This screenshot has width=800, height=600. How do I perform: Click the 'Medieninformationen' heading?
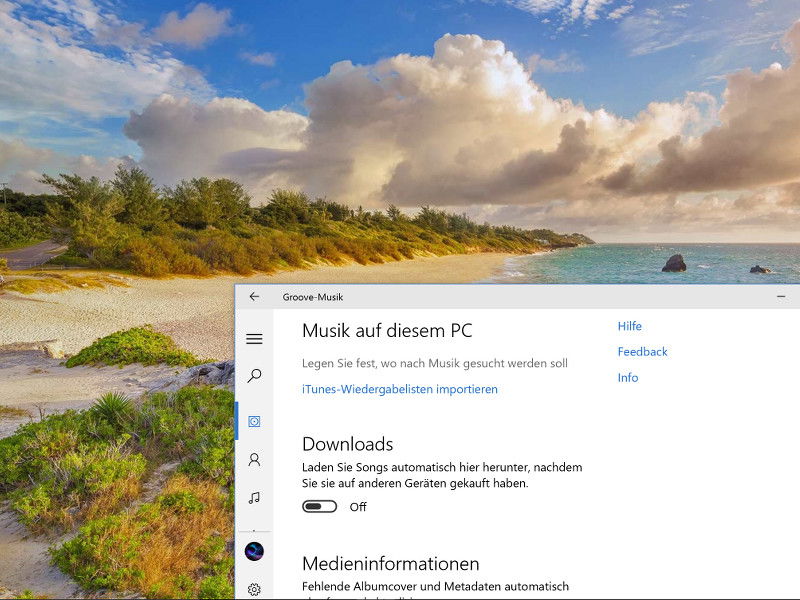pyautogui.click(x=390, y=564)
